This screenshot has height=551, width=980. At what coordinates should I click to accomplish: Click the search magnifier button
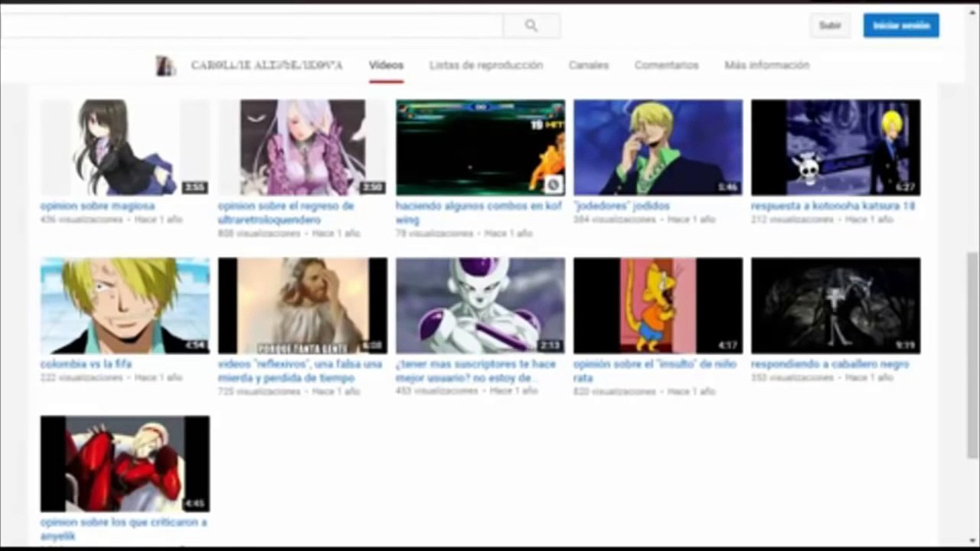[x=531, y=25]
